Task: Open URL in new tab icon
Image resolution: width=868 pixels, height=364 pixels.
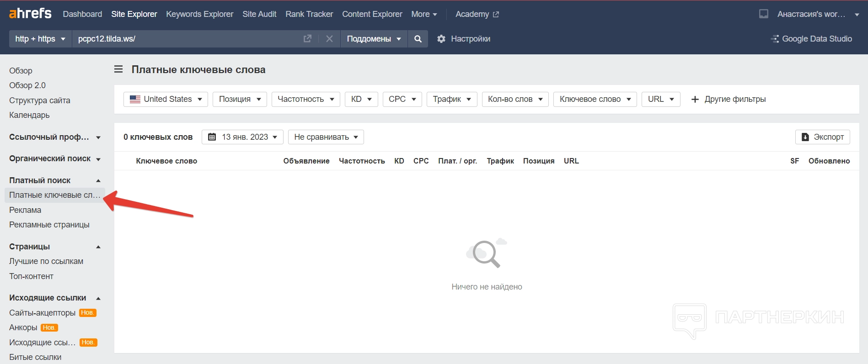Action: [307, 39]
